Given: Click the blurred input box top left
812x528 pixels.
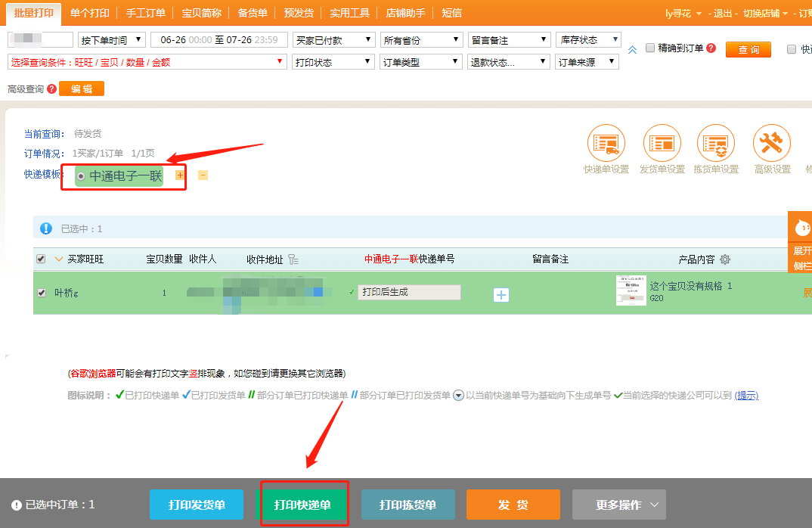Looking at the screenshot, I should click(40, 40).
